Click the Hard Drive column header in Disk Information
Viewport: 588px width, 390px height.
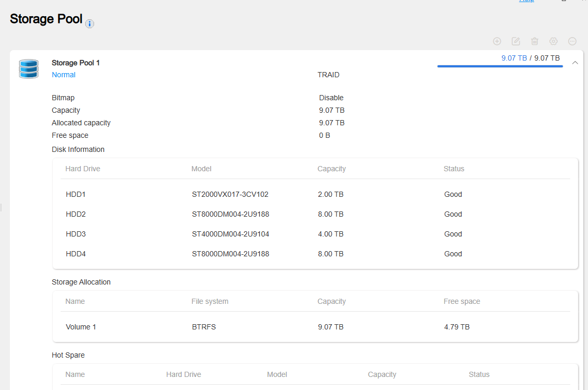(83, 169)
